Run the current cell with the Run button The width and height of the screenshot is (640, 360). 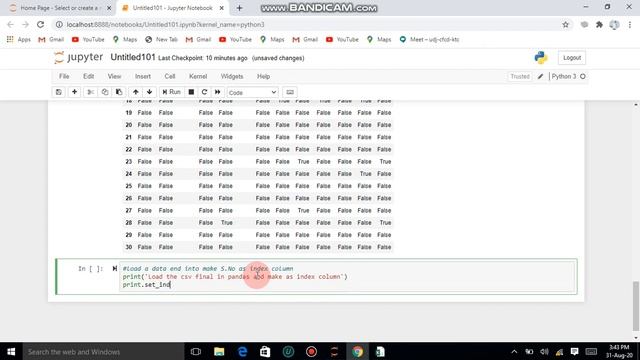(x=171, y=92)
